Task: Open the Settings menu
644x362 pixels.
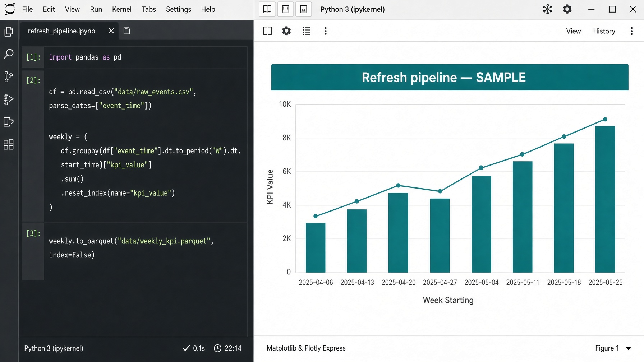Action: pos(179,9)
